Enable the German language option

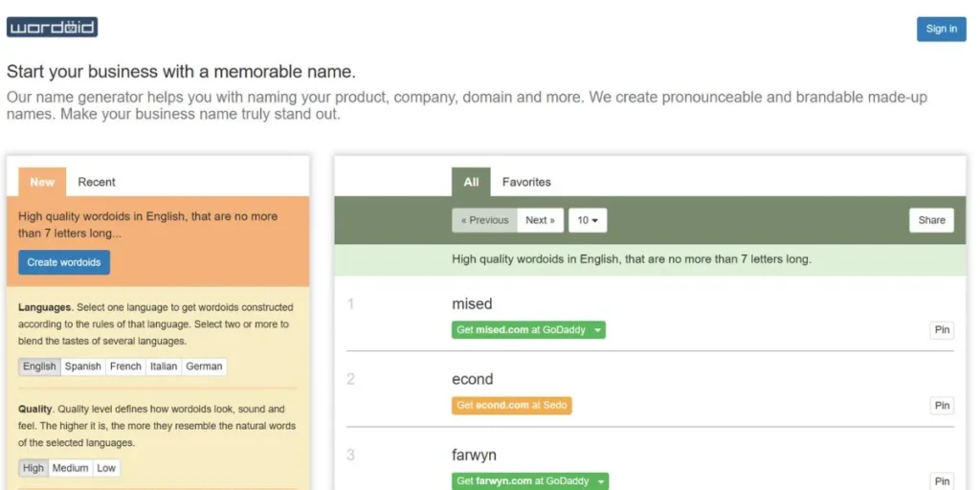(204, 367)
